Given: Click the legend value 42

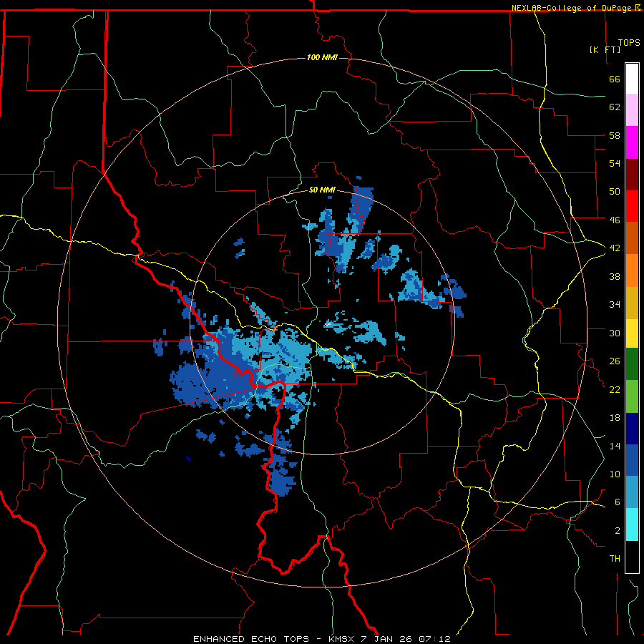Looking at the screenshot, I should (615, 248).
